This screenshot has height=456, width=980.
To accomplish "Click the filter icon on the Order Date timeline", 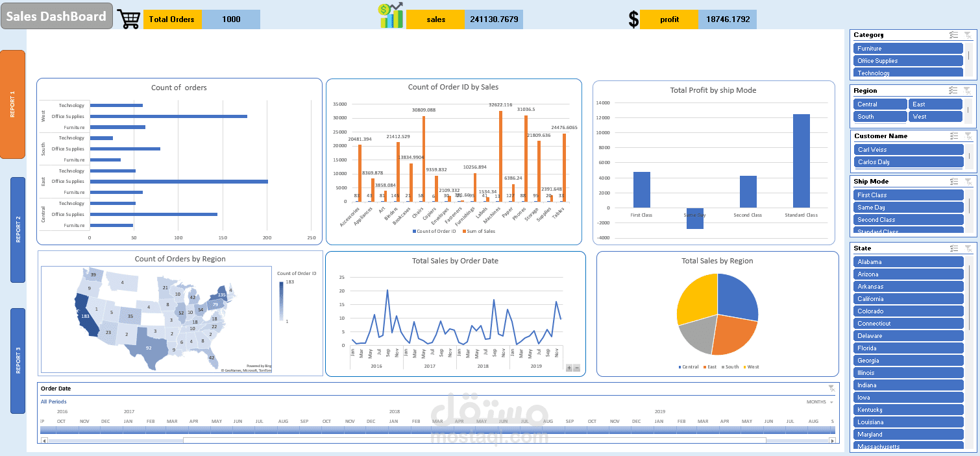I will tap(831, 388).
